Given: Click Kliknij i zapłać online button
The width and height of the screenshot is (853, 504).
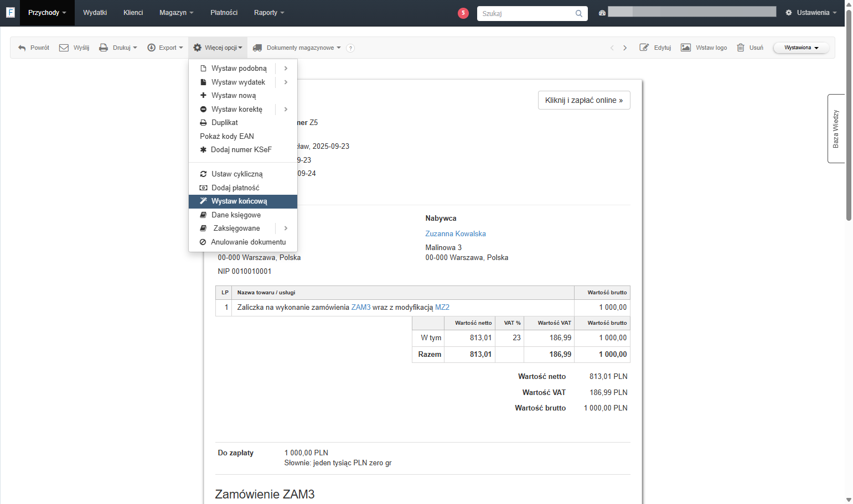Looking at the screenshot, I should pos(584,100).
